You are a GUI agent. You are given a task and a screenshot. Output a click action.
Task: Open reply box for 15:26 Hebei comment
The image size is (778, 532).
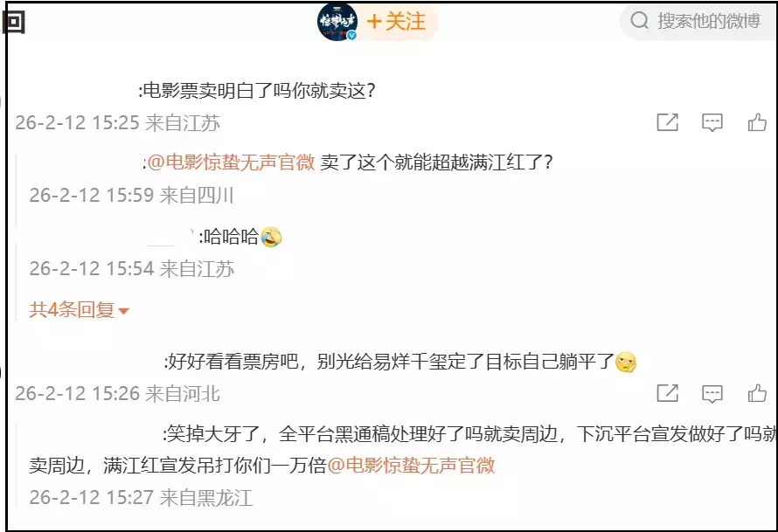click(712, 394)
